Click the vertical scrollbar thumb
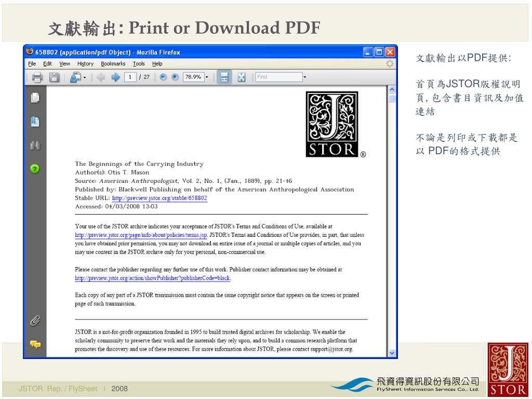 [392, 98]
